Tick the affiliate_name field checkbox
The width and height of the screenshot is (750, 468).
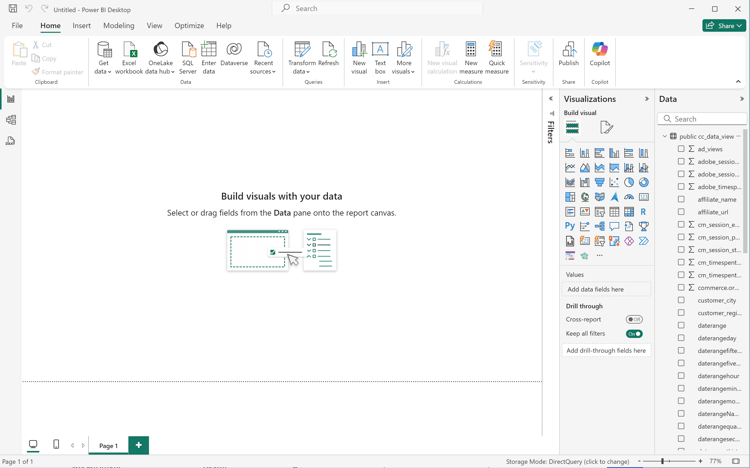[682, 199]
